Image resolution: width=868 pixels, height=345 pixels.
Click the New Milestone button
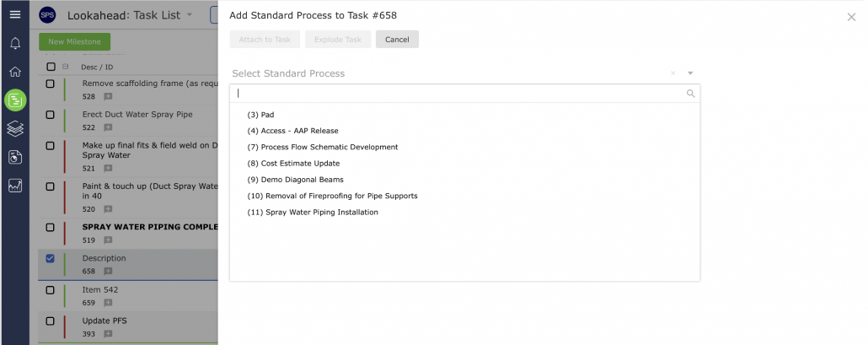tap(74, 41)
